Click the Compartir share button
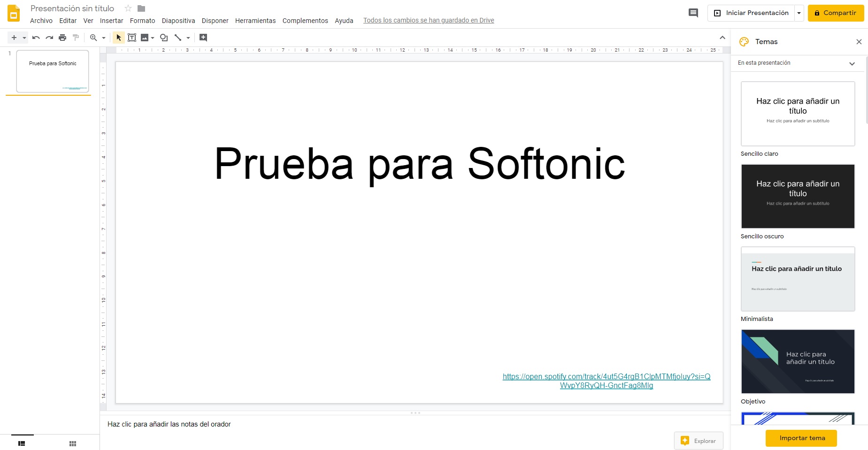The width and height of the screenshot is (868, 450). point(836,13)
